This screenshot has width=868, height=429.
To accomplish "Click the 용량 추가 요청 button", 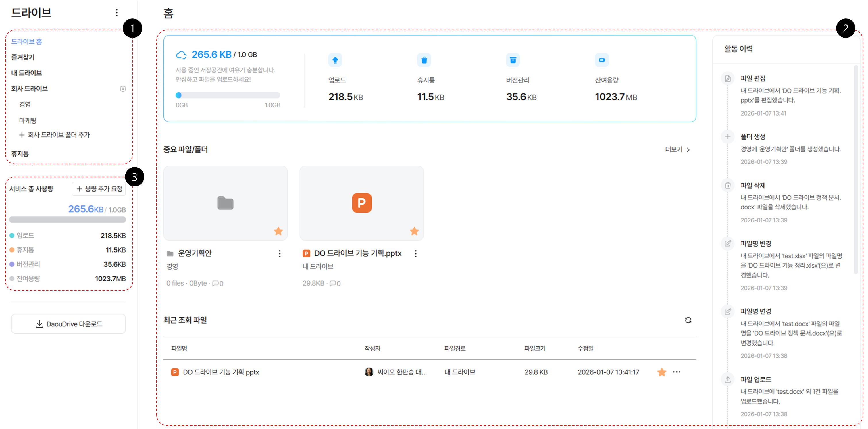I will click(99, 189).
